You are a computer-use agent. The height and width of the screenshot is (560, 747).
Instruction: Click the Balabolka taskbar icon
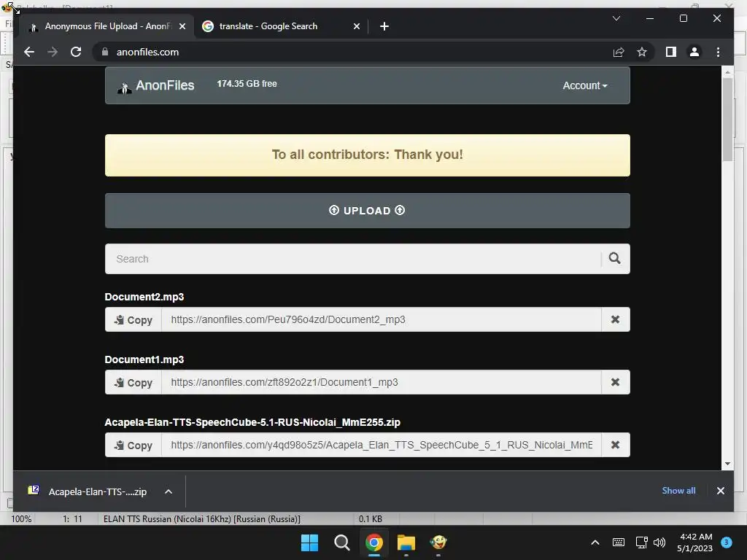(x=438, y=542)
